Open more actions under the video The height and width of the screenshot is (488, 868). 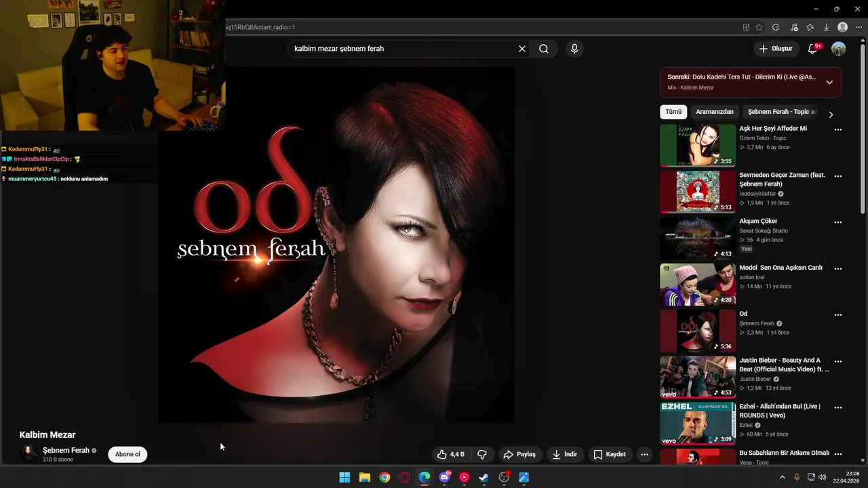click(645, 454)
